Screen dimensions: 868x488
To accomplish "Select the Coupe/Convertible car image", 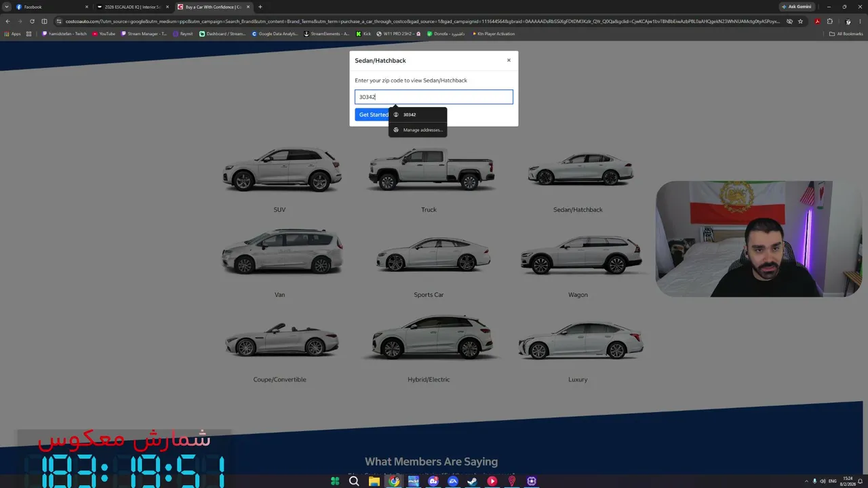I will tap(282, 339).
